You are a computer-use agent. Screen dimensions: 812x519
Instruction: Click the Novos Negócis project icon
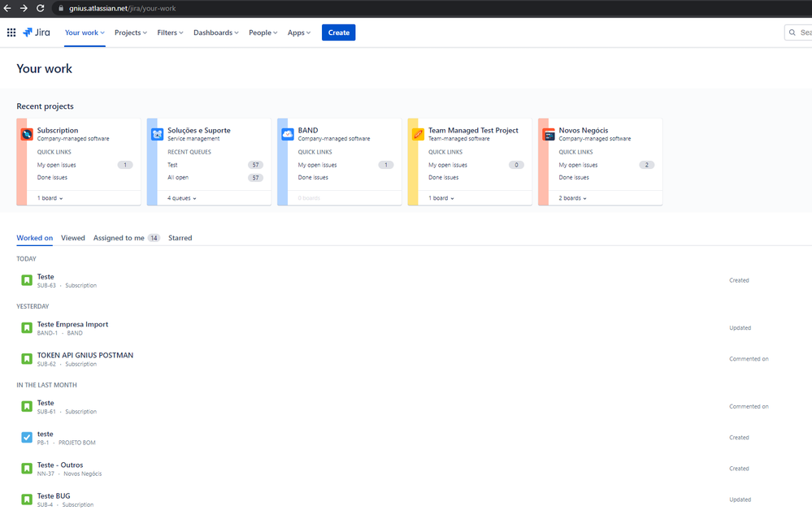[x=549, y=134]
